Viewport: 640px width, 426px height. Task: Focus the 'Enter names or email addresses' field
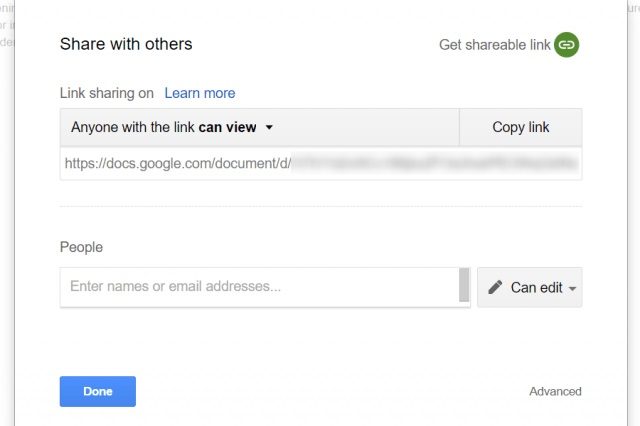(x=258, y=286)
